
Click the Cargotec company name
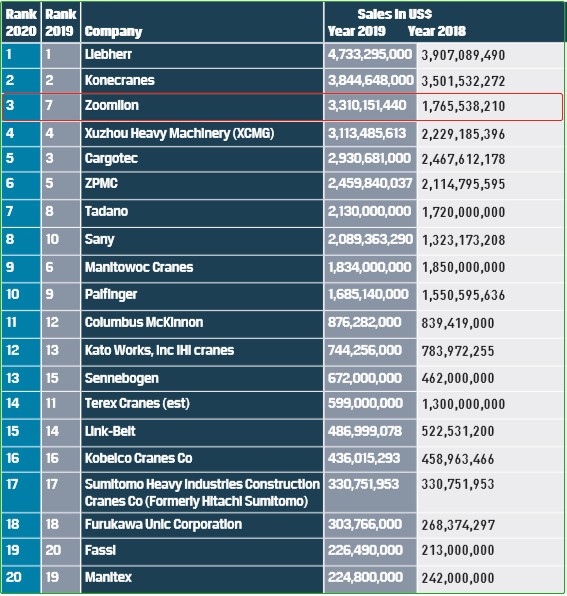pyautogui.click(x=111, y=159)
